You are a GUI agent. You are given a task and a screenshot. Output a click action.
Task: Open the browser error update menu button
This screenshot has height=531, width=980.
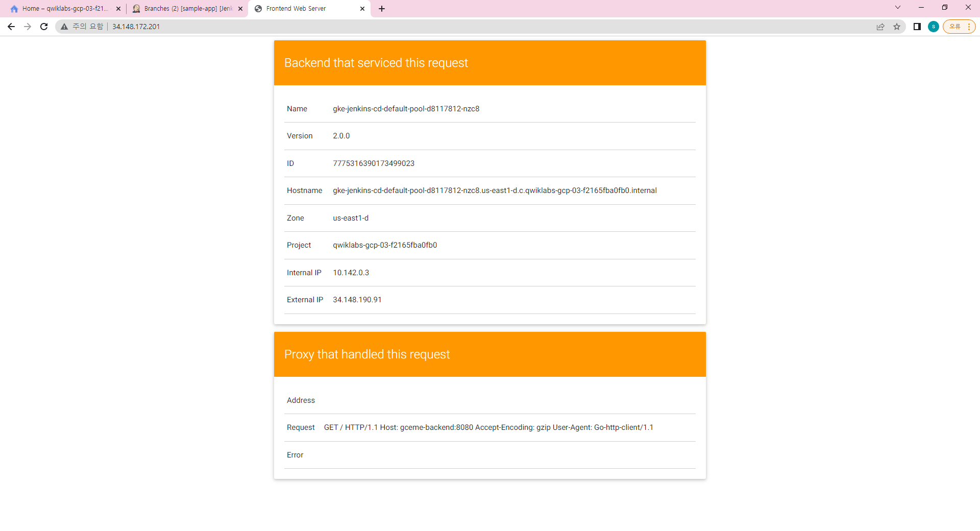click(959, 27)
